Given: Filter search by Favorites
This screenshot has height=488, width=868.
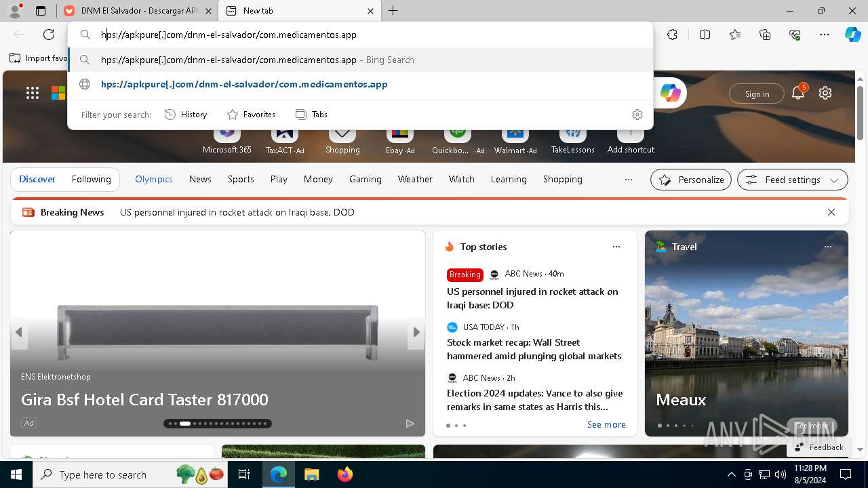Looking at the screenshot, I should tap(251, 115).
